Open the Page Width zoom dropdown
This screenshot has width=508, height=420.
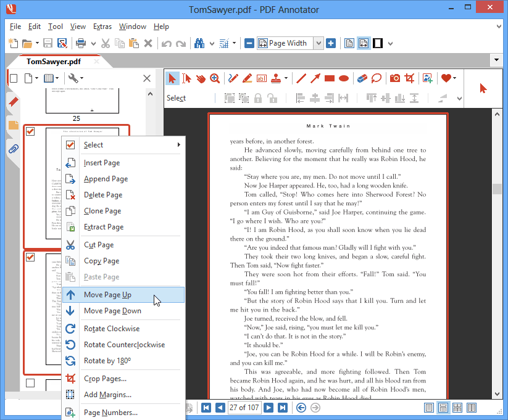pyautogui.click(x=319, y=43)
